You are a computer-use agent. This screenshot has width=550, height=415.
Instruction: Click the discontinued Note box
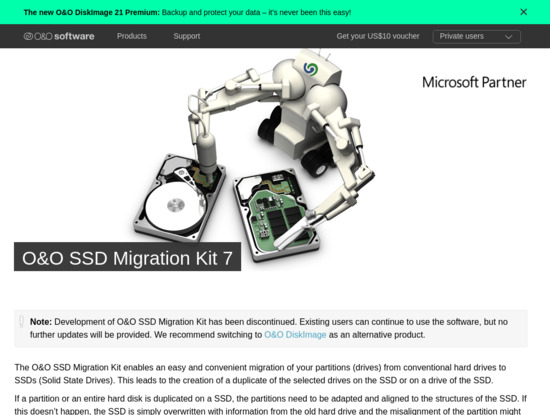271,328
